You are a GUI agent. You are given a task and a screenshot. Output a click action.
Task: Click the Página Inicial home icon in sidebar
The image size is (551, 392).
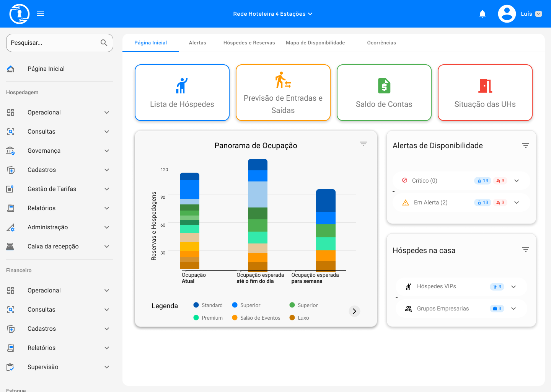pos(11,69)
